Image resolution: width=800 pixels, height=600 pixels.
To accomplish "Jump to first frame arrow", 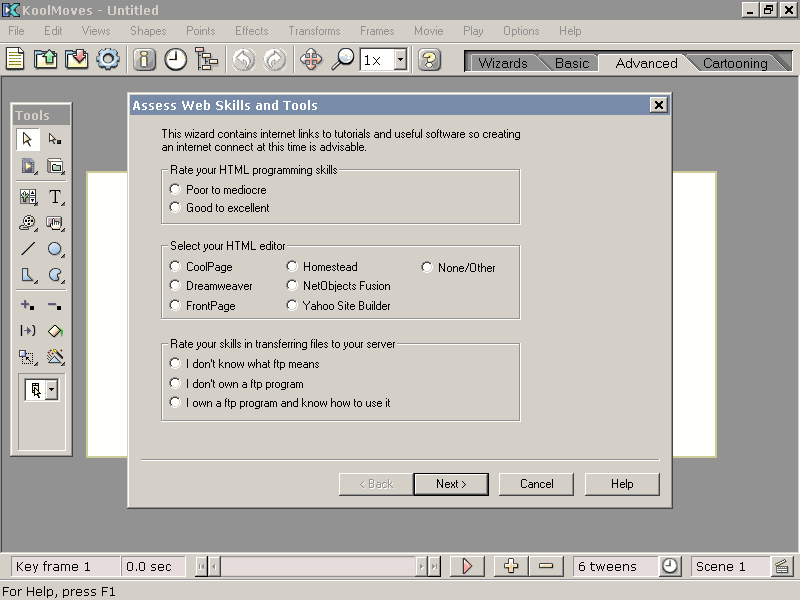I will tap(201, 566).
